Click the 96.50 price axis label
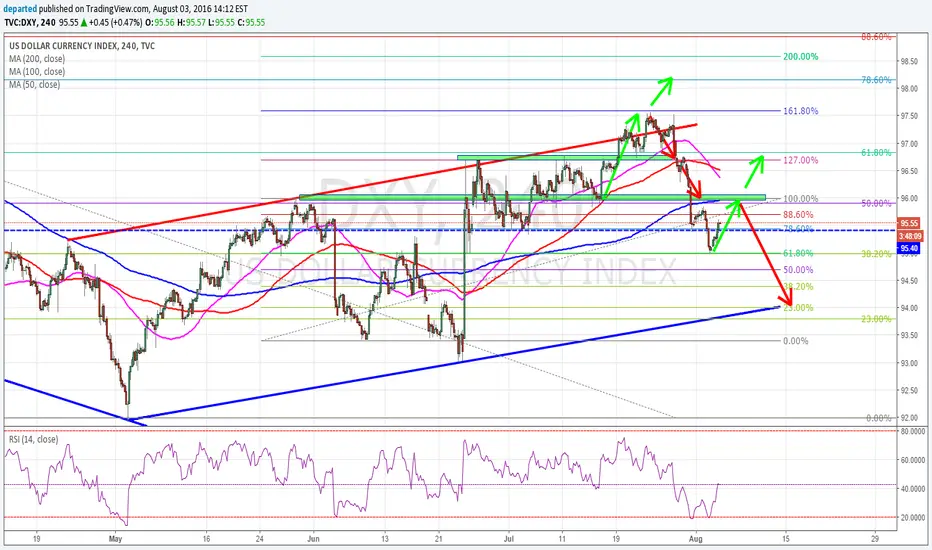The height and width of the screenshot is (550, 932). [909, 171]
